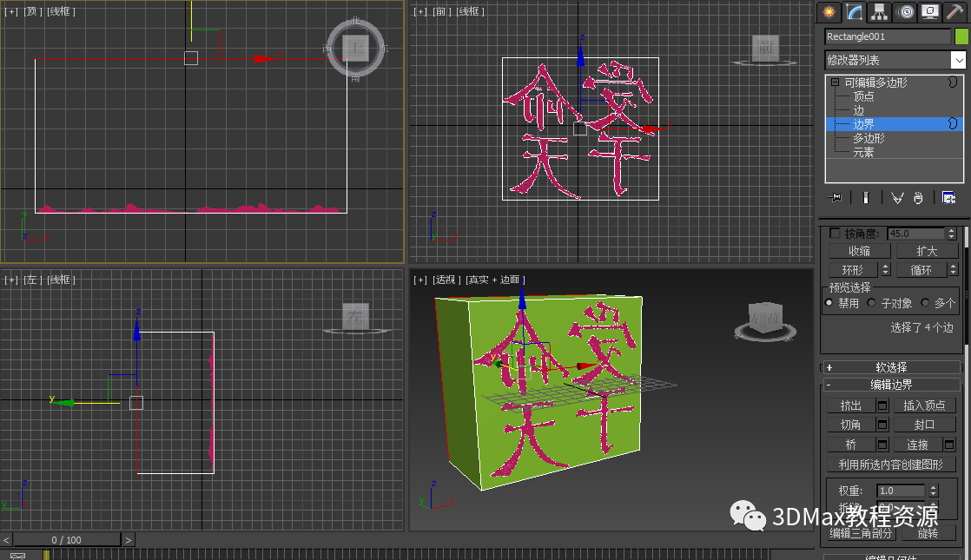This screenshot has width=971, height=560.
Task: Click Make Unique icon
Action: point(897,198)
